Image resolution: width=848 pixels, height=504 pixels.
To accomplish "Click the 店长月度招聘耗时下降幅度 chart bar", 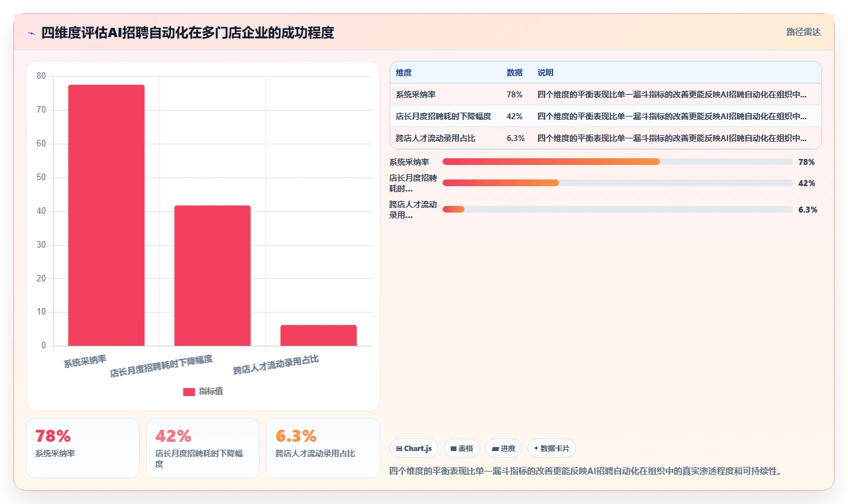I will tap(212, 276).
